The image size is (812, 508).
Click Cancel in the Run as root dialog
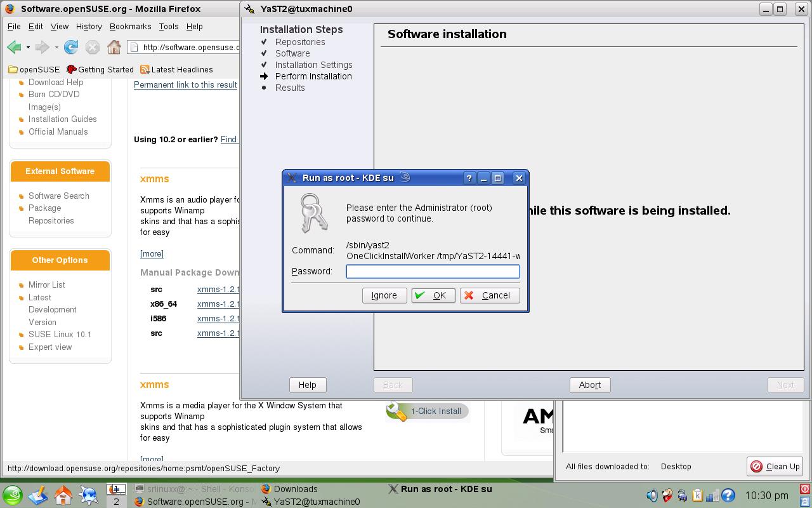[x=489, y=295]
